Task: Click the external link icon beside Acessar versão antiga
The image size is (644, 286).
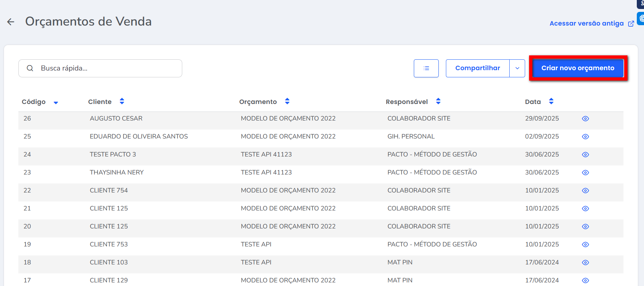Action: coord(631,24)
